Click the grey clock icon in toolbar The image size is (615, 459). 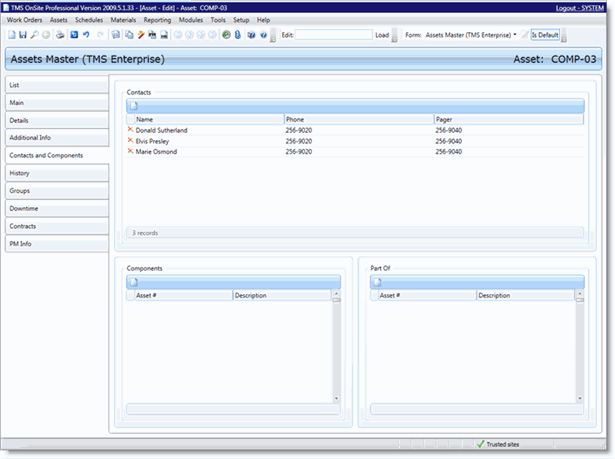pos(46,35)
